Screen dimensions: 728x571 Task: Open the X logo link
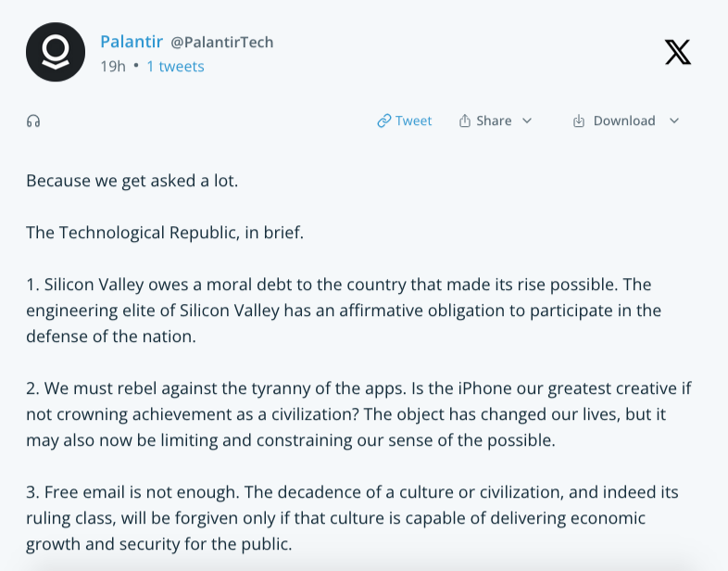coord(678,53)
